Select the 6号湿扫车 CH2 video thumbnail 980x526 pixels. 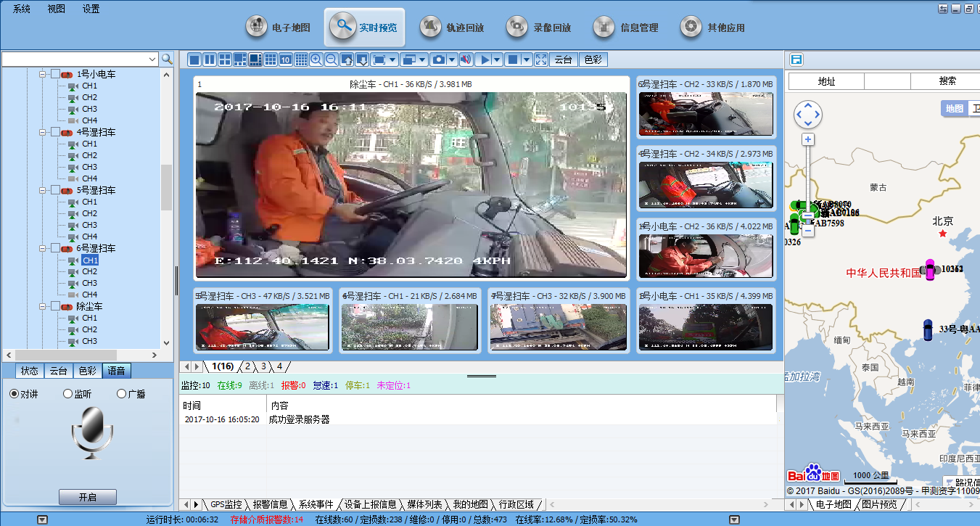tap(706, 114)
